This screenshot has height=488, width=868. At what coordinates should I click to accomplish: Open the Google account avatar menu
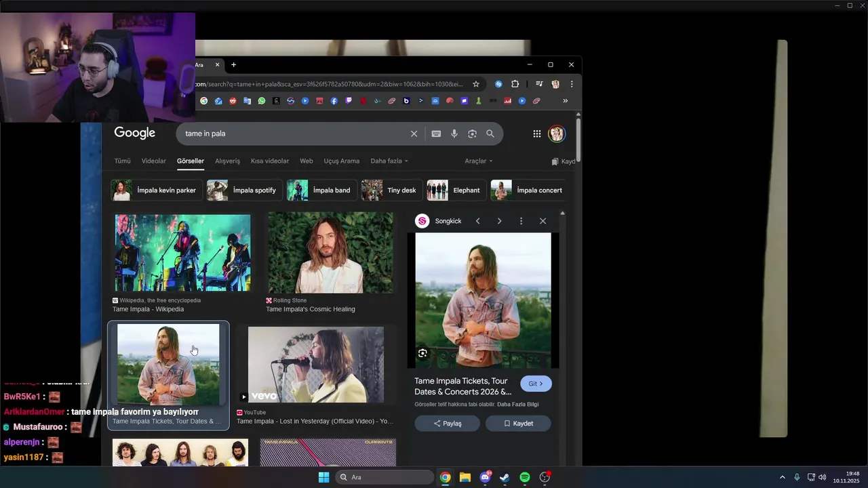tap(557, 134)
